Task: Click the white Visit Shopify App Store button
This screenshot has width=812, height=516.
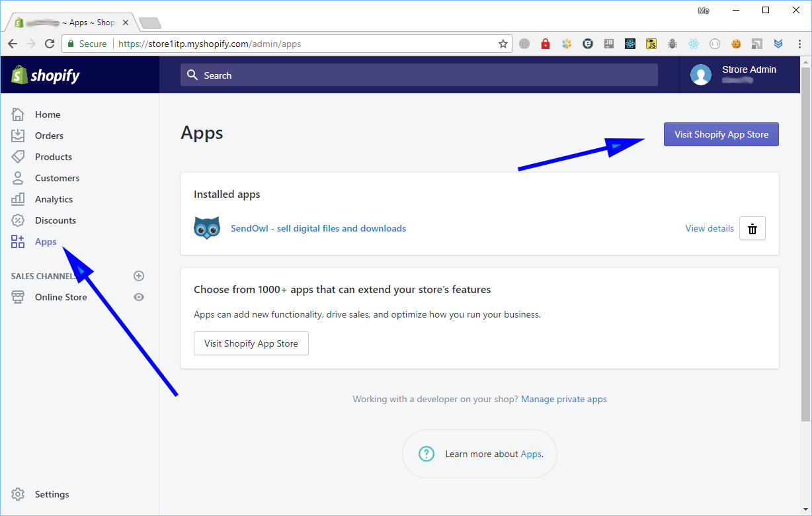Action: (x=251, y=343)
